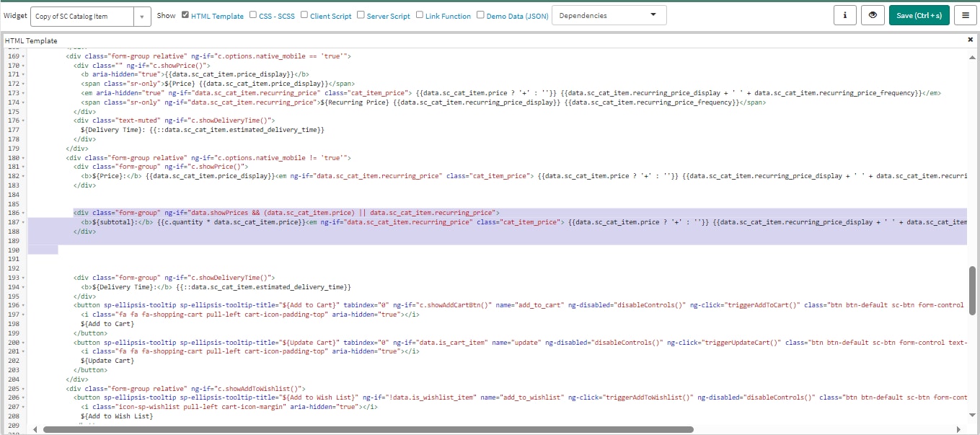This screenshot has height=435, width=980.
Task: Click ${Add to Wish List} text on line 208
Action: [117, 416]
